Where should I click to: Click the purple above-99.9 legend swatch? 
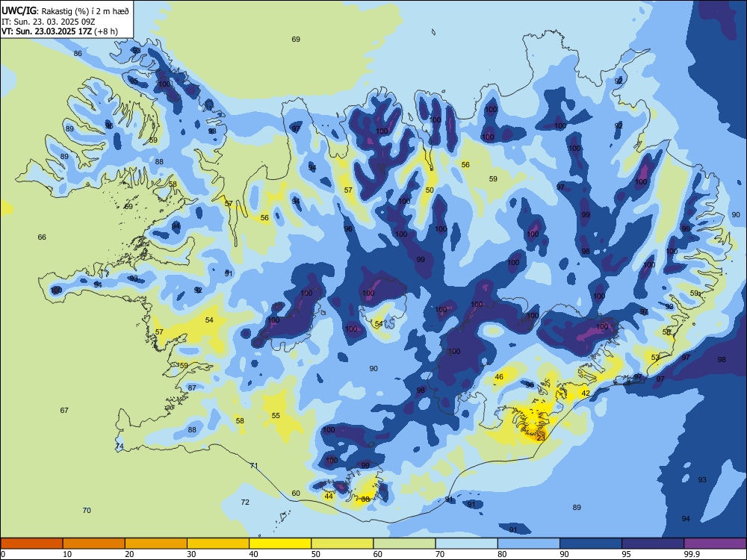(715, 544)
